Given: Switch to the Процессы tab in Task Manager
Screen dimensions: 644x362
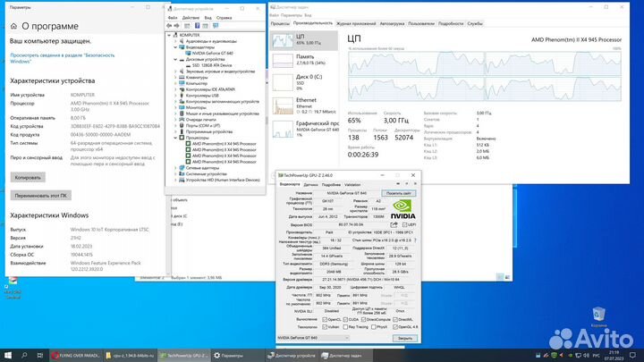Looking at the screenshot, I should [280, 24].
